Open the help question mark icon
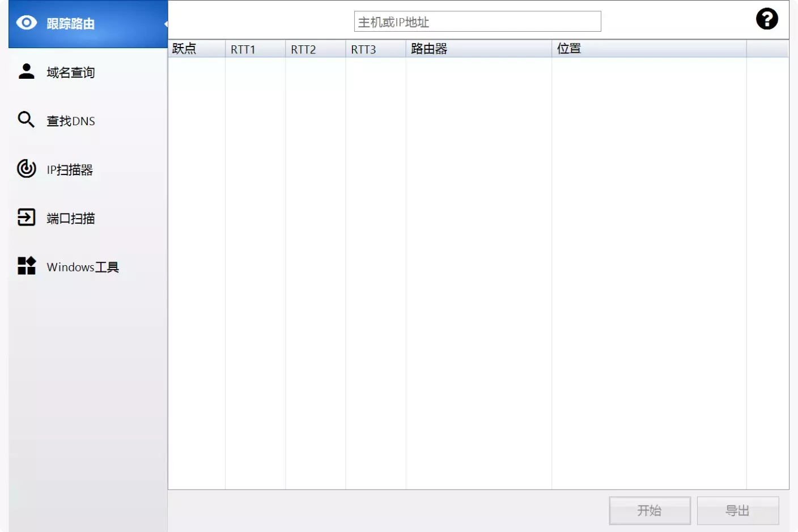 767,19
